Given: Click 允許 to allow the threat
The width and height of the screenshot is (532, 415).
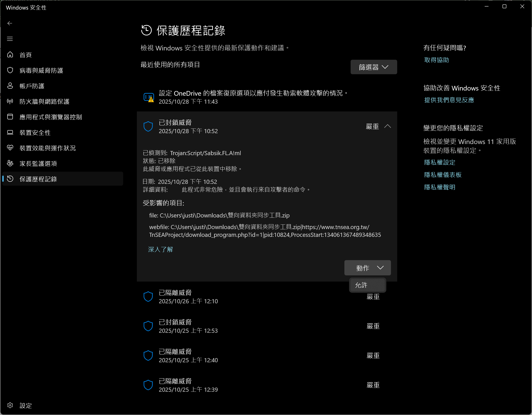Looking at the screenshot, I should tap(367, 285).
